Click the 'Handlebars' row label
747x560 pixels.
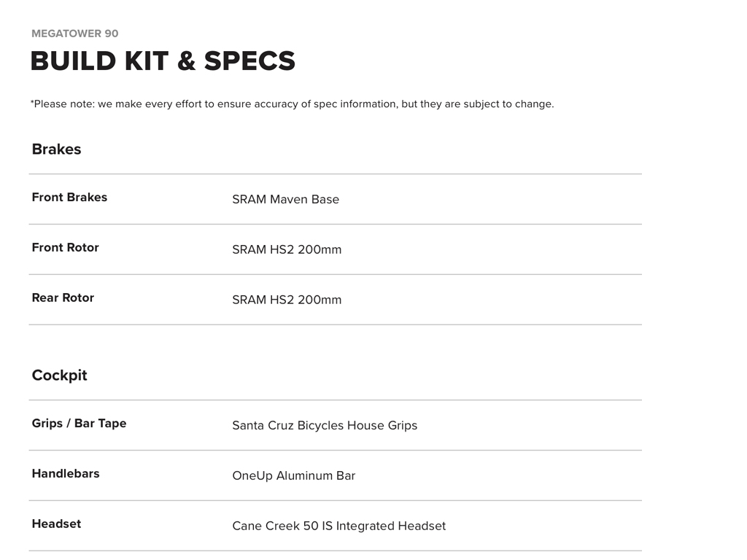click(x=66, y=474)
